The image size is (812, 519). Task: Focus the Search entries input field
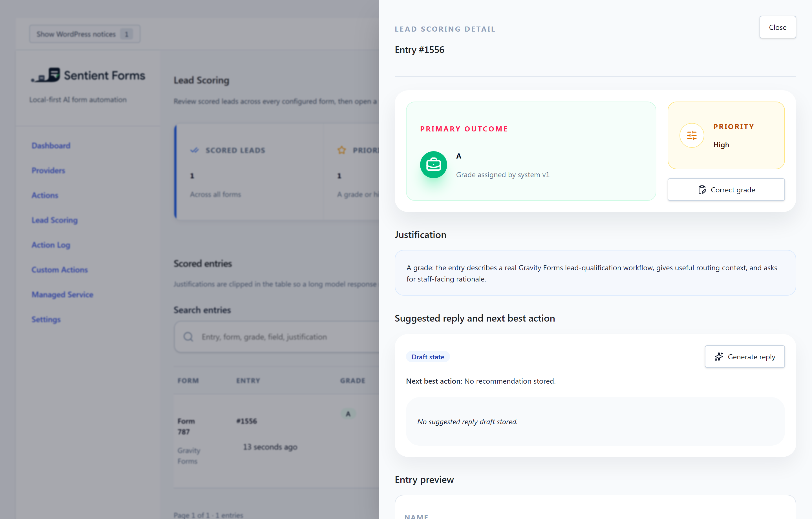pos(277,337)
